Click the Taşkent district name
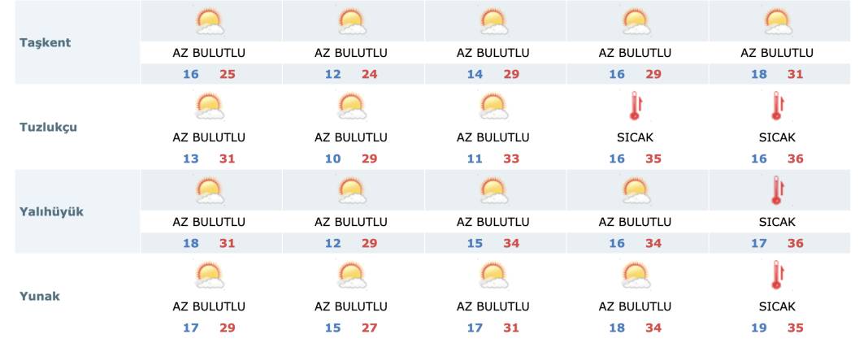868x356 pixels. pyautogui.click(x=45, y=42)
